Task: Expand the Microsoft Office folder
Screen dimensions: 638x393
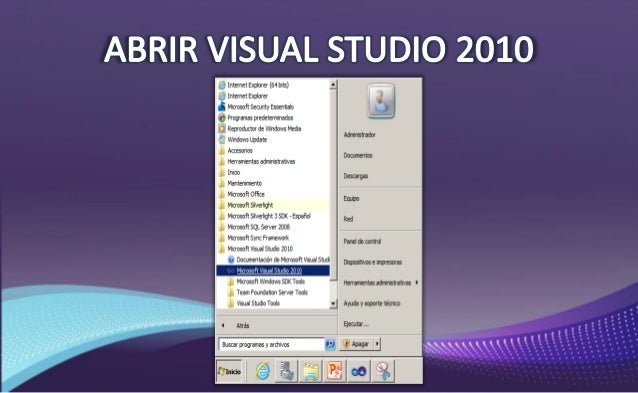Action: pyautogui.click(x=273, y=194)
